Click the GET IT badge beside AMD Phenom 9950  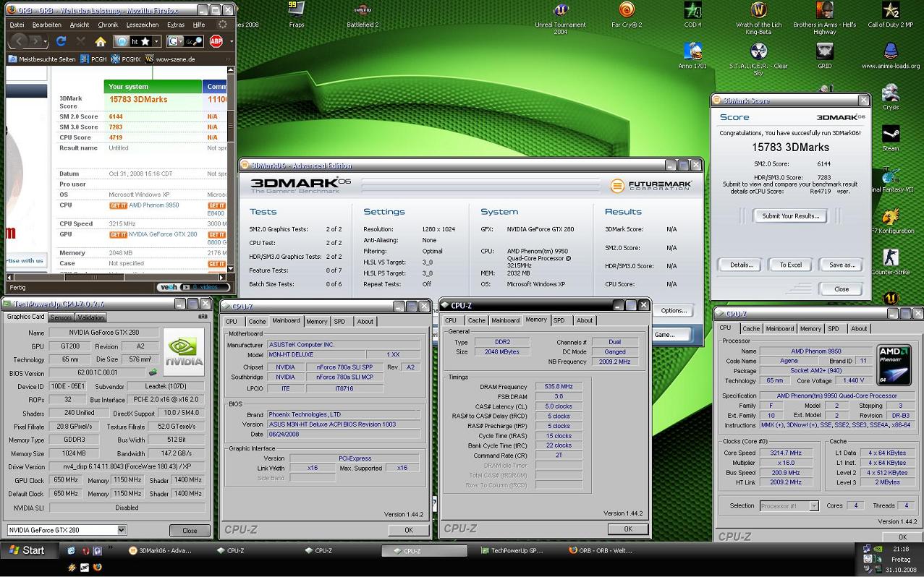point(118,205)
